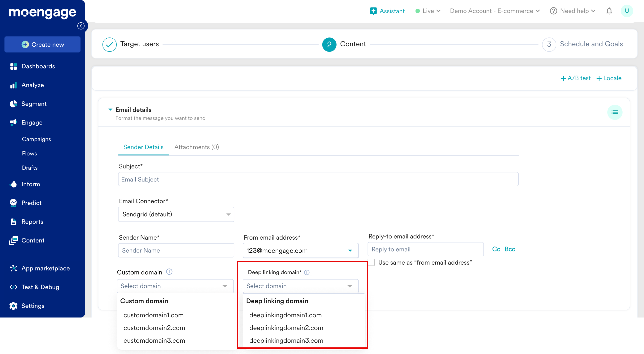Select deeplinkingdomain2.com from the list
Screen dimensions: 644x354
286,328
